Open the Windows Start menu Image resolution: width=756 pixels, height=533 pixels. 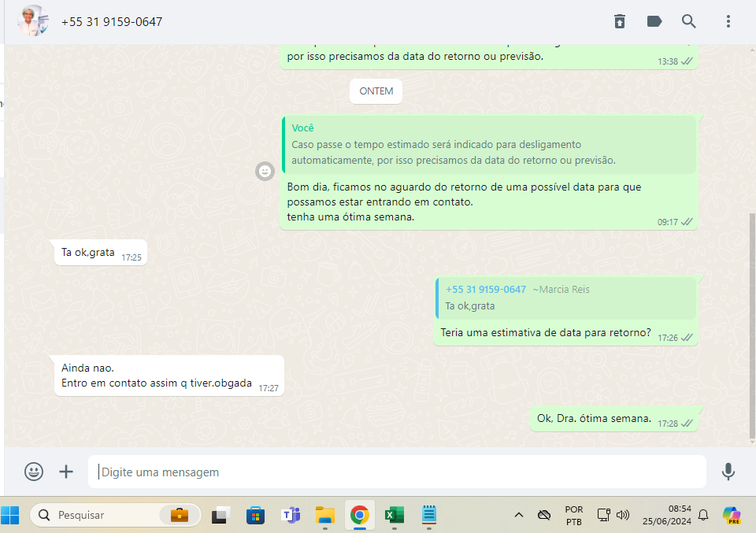click(x=10, y=515)
